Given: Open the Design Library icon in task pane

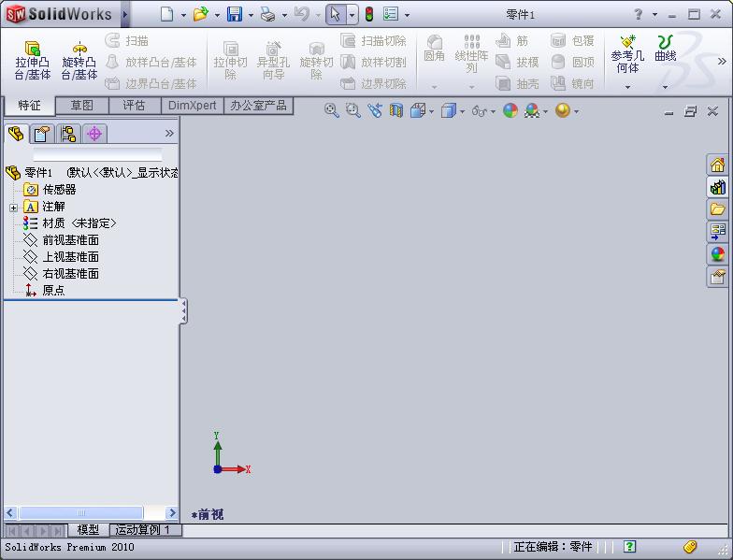Looking at the screenshot, I should 717,187.
